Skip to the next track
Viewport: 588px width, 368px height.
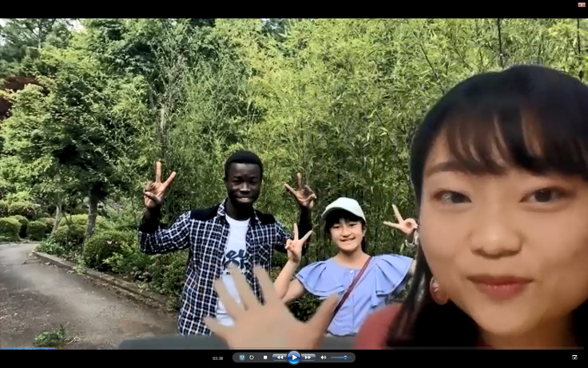point(308,358)
